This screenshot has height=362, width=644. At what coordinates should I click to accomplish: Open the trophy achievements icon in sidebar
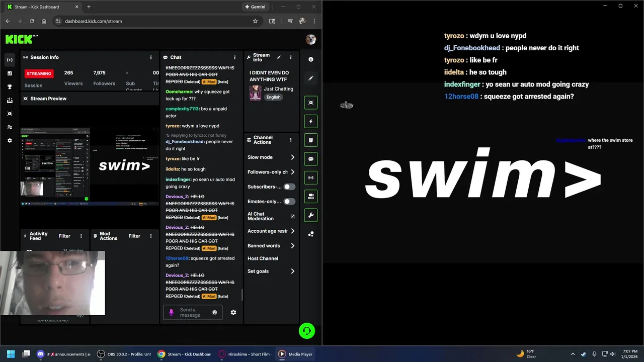10,87
